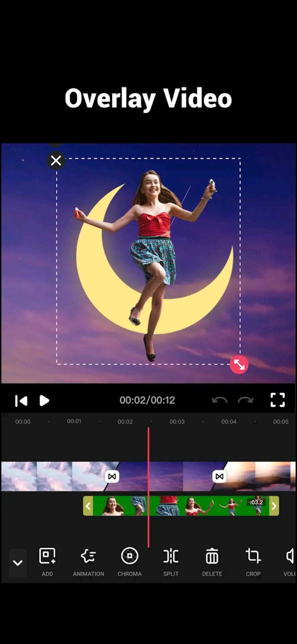Collapse the toolbar with the down chevron
The width and height of the screenshot is (297, 644).
coord(18,563)
